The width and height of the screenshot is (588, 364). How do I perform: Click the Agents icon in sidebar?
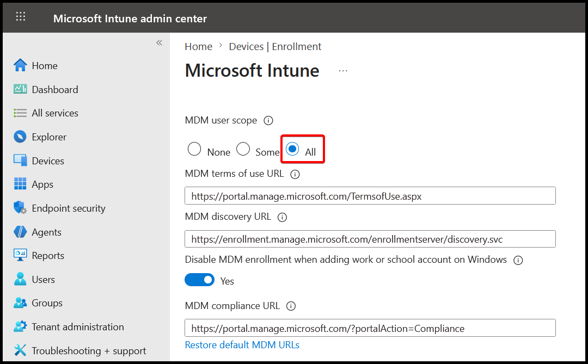[20, 232]
